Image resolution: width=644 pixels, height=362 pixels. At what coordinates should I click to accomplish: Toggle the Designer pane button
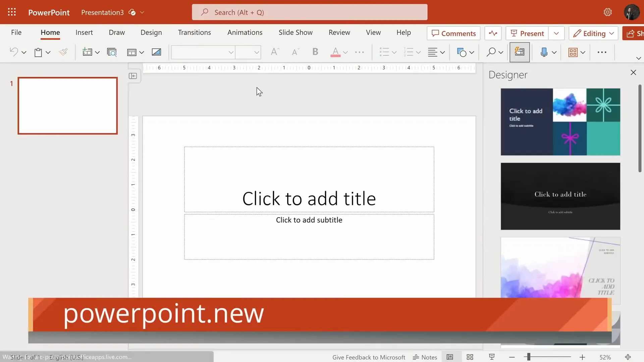tap(520, 52)
